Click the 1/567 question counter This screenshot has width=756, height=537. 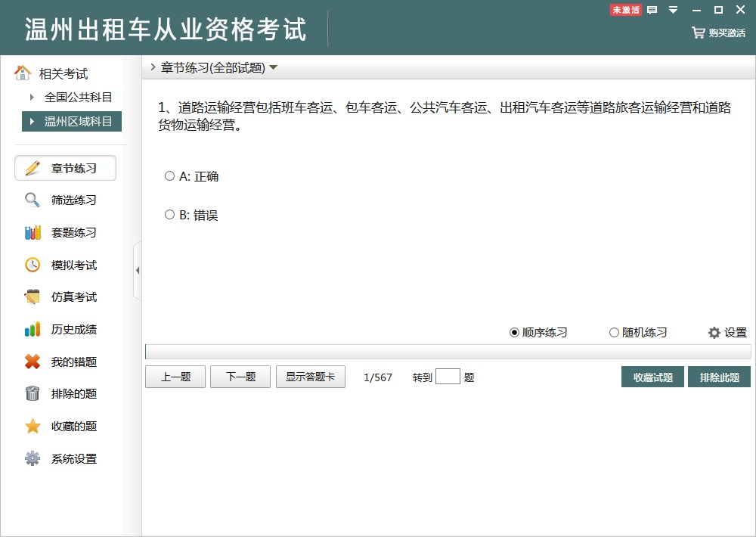[378, 377]
